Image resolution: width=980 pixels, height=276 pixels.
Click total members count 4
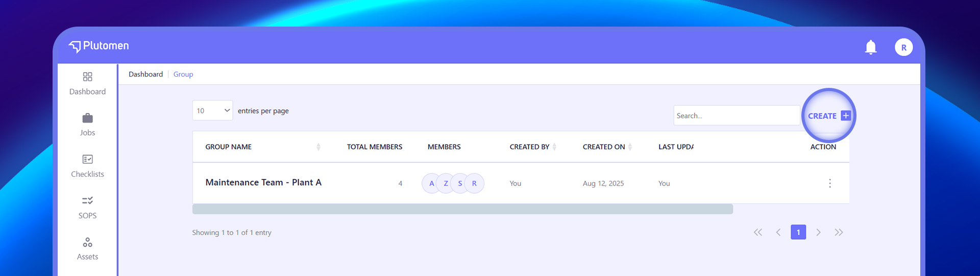coord(400,183)
